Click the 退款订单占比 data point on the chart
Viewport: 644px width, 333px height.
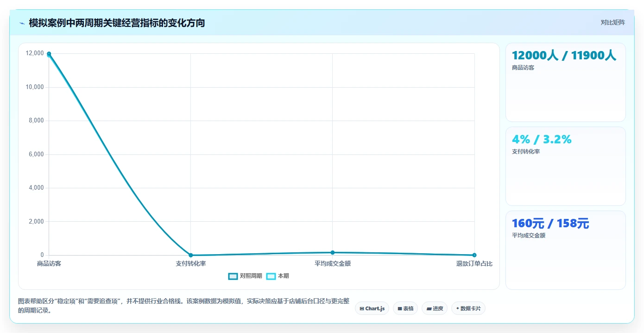click(474, 255)
